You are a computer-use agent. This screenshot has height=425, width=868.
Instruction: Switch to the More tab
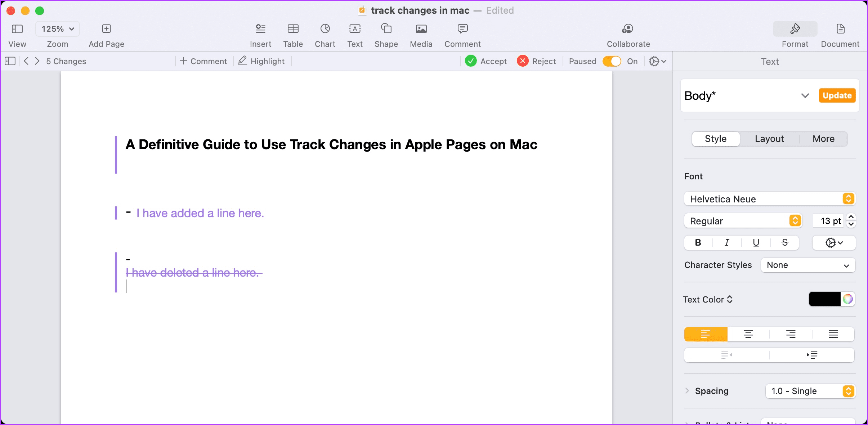point(823,139)
